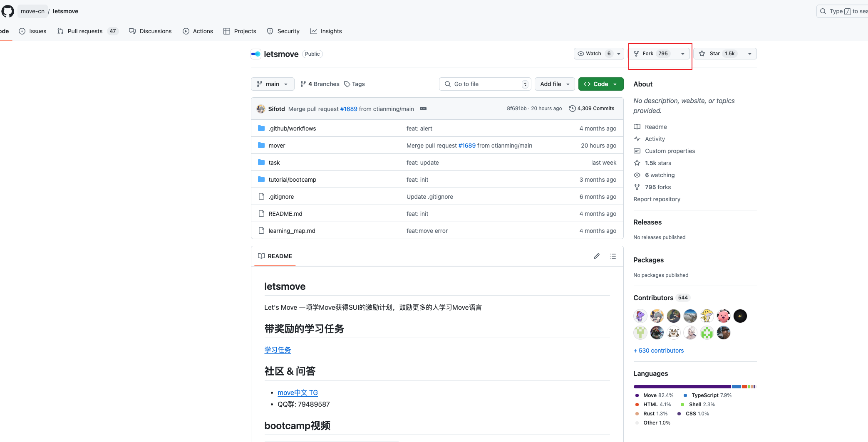Click the top search bar
The width and height of the screenshot is (868, 442).
pos(842,11)
